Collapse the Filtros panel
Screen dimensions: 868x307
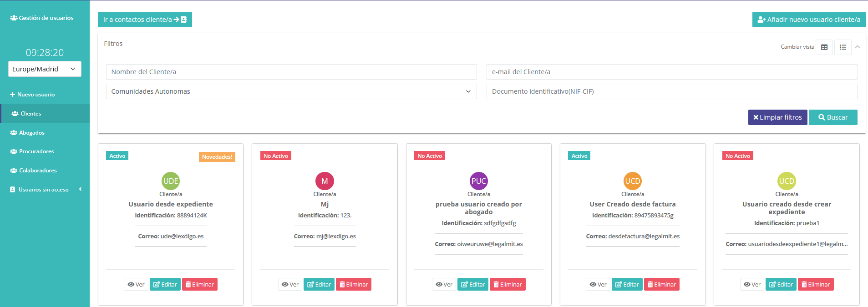pyautogui.click(x=857, y=47)
